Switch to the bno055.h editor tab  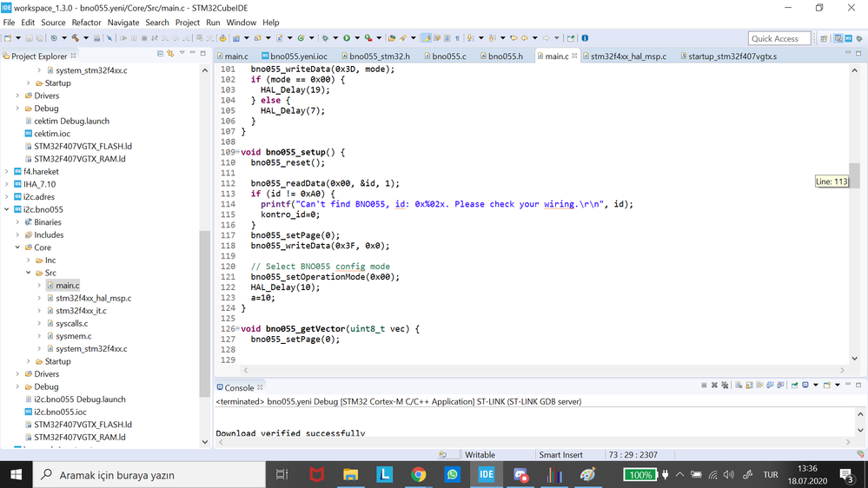tap(501, 56)
